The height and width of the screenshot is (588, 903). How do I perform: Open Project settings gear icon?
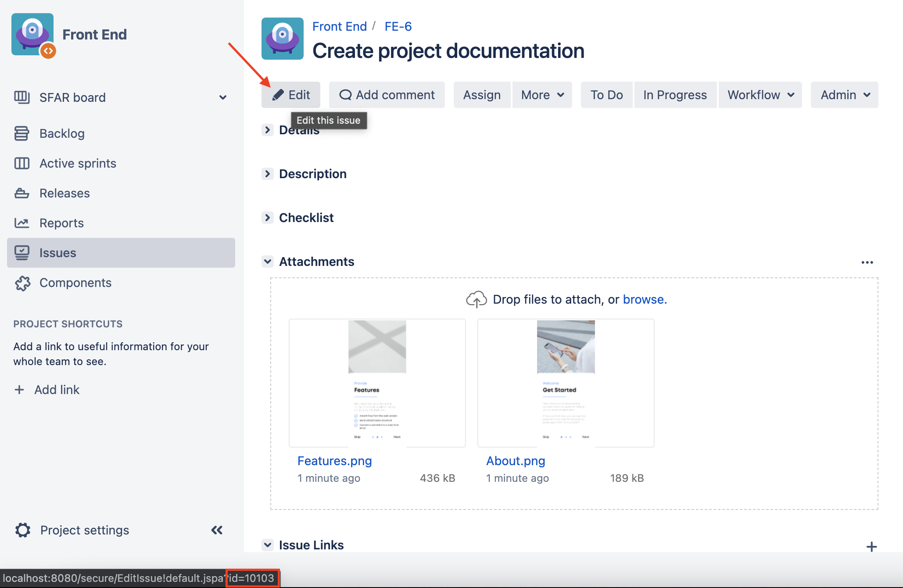[23, 530]
